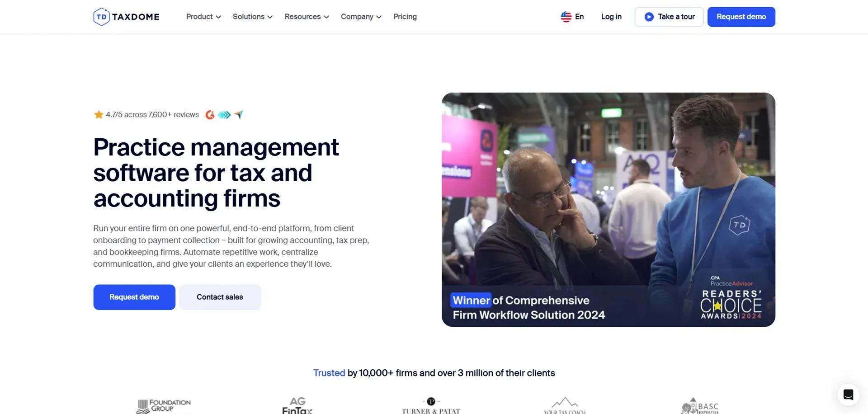The height and width of the screenshot is (414, 868).
Task: Click the star rating icon
Action: 99,114
